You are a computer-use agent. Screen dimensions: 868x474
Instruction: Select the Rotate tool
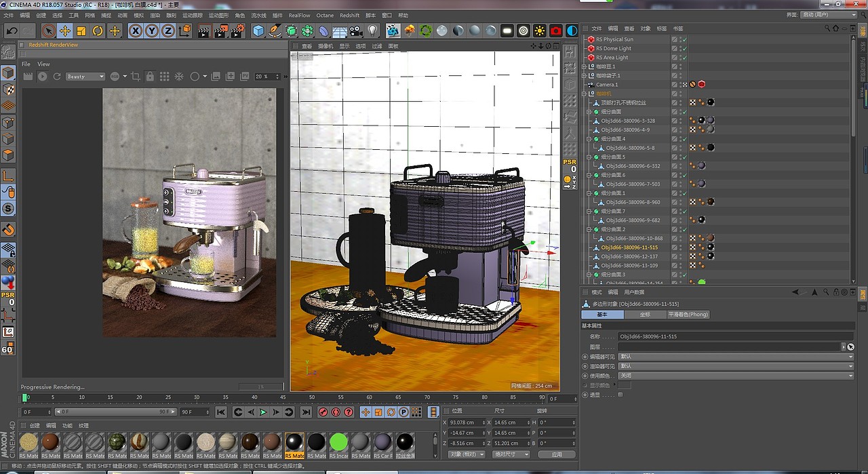[98, 31]
